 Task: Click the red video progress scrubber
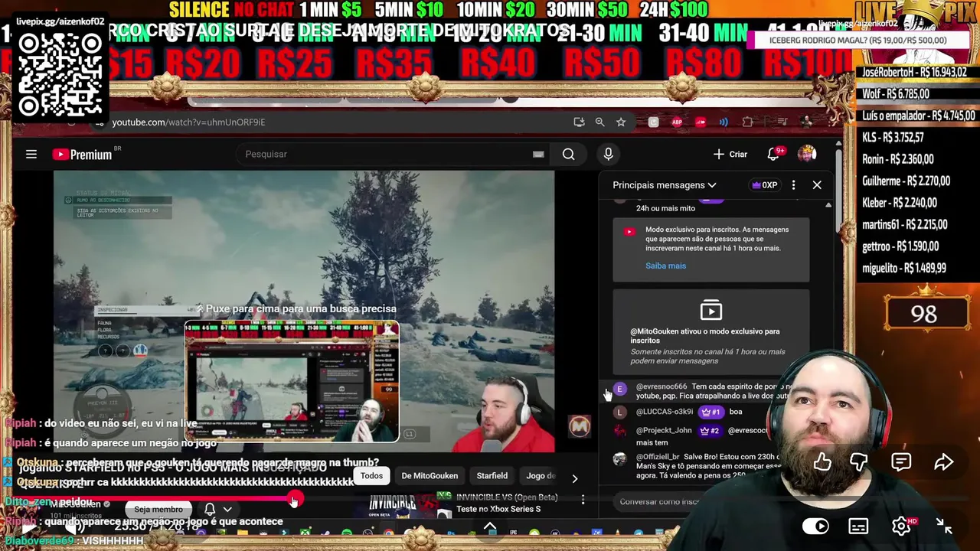[294, 500]
